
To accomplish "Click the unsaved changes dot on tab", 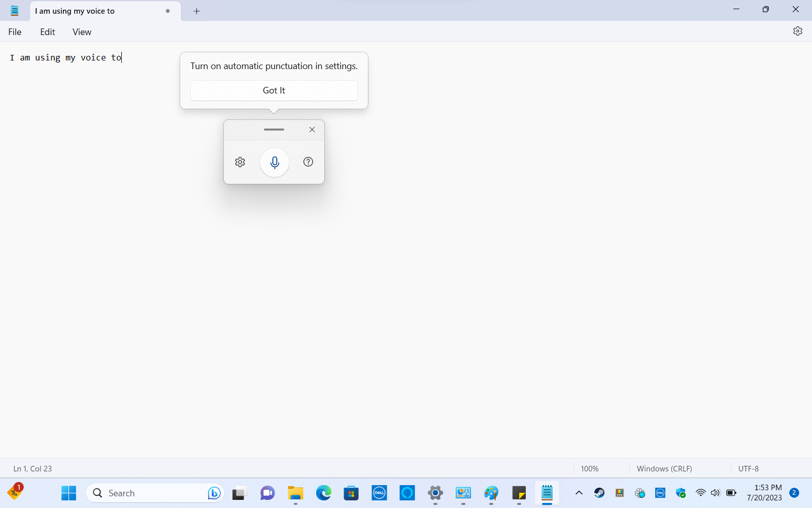I will click(x=167, y=11).
